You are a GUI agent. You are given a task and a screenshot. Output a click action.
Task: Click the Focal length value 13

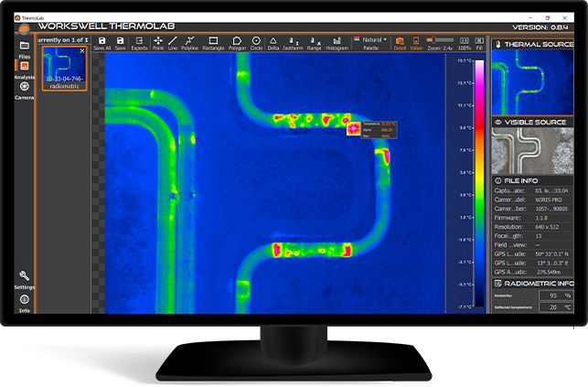pyautogui.click(x=538, y=236)
